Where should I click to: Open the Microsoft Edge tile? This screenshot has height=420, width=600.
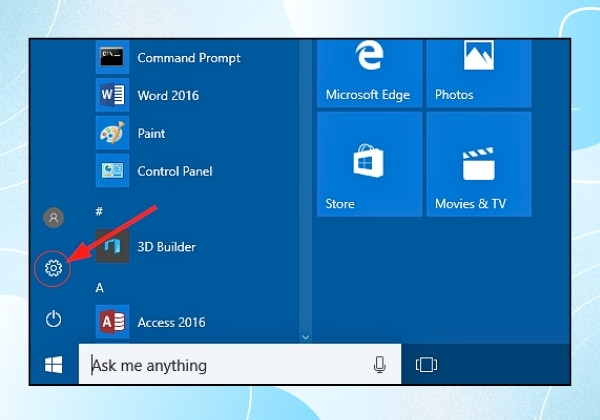369,73
